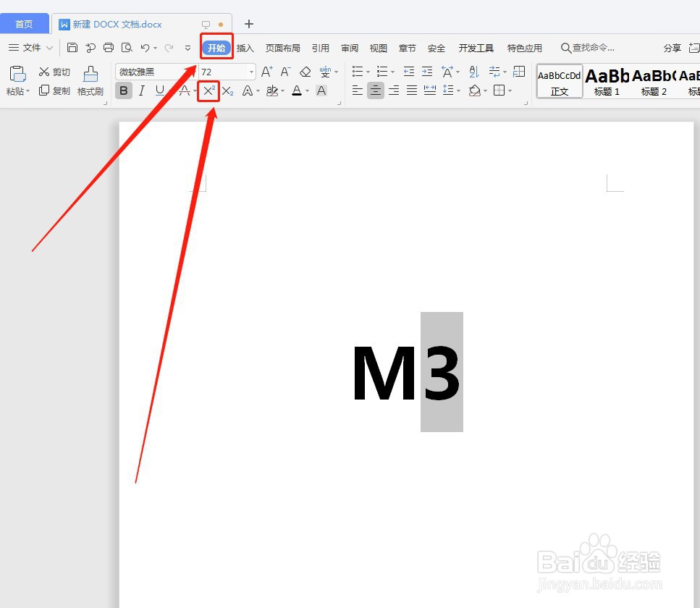Click the Paste (粘贴) clipboard icon
The height and width of the screenshot is (608, 700).
(17, 74)
